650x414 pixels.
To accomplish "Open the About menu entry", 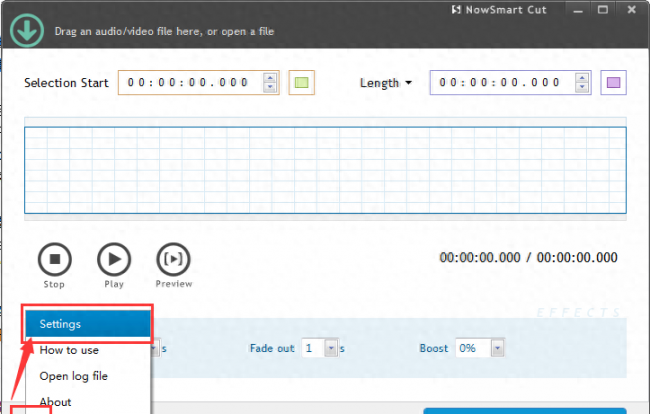I will 88,402.
